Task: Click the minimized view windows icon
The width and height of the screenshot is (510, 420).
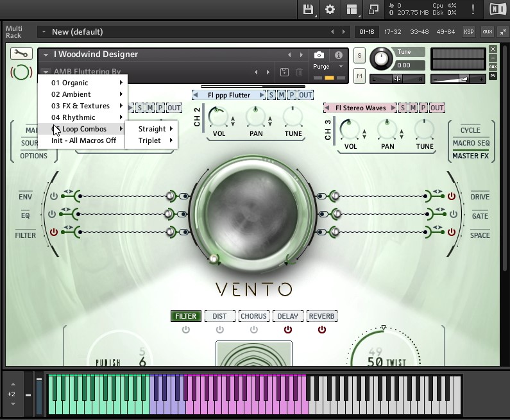Action: [x=373, y=10]
